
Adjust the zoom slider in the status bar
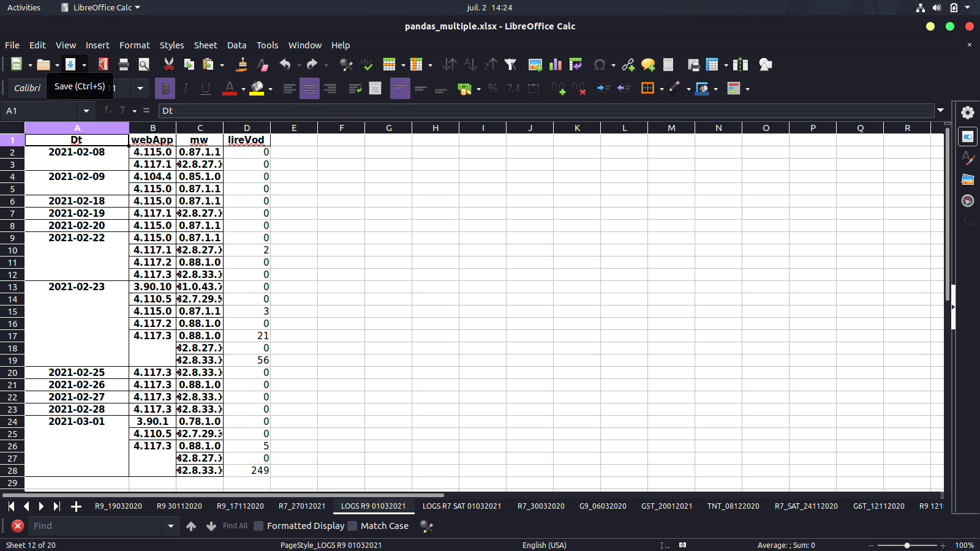point(906,545)
